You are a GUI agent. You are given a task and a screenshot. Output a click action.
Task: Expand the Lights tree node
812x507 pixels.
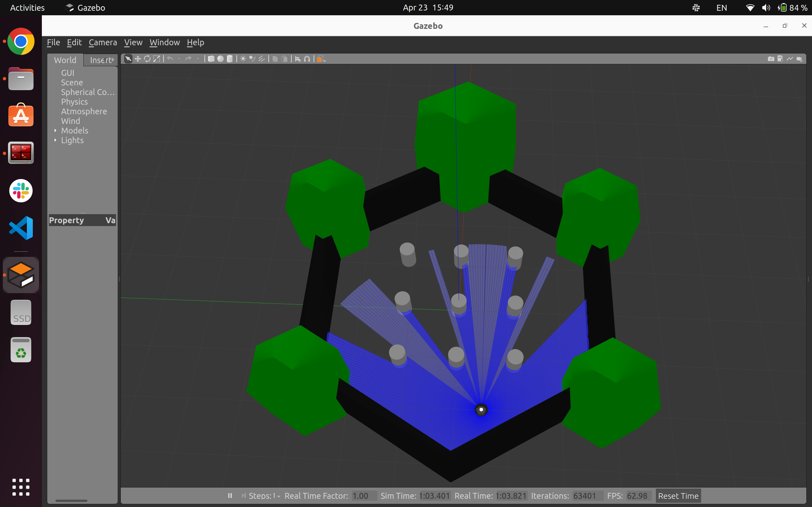pos(56,140)
